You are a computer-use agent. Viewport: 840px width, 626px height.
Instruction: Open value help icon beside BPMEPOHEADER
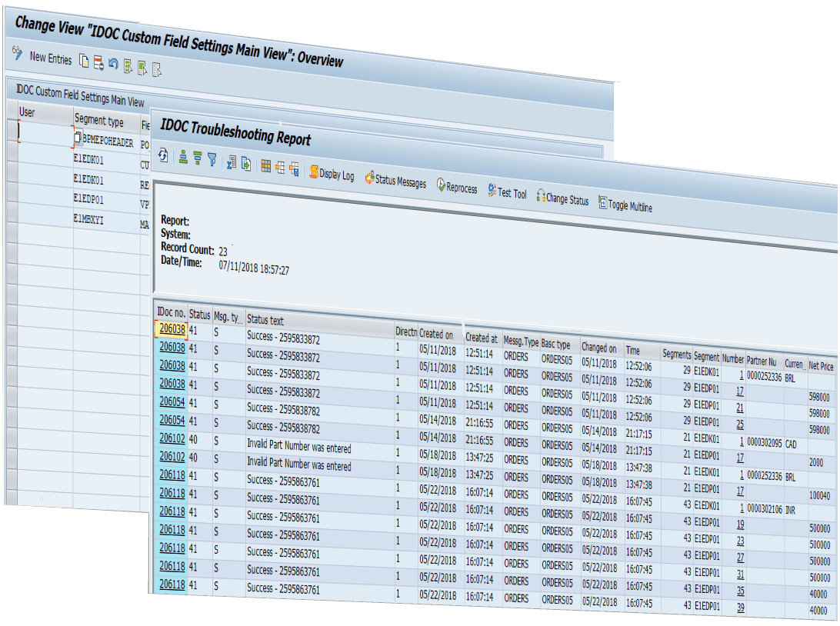pyautogui.click(x=78, y=138)
